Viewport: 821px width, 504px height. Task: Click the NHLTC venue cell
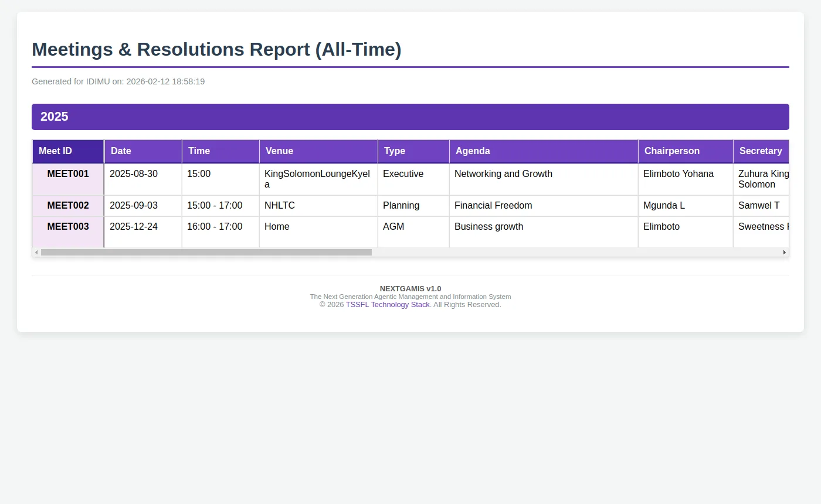click(x=318, y=206)
